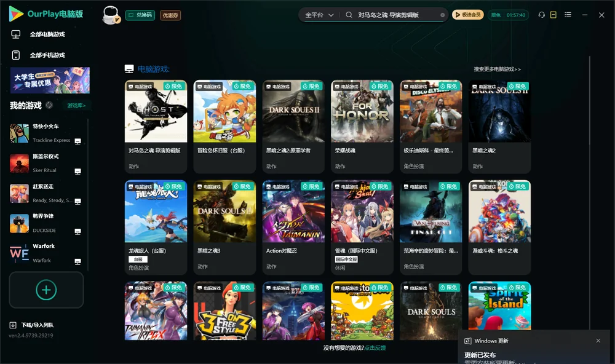
Task: Click the phone icon for mobile games
Action: 16,55
